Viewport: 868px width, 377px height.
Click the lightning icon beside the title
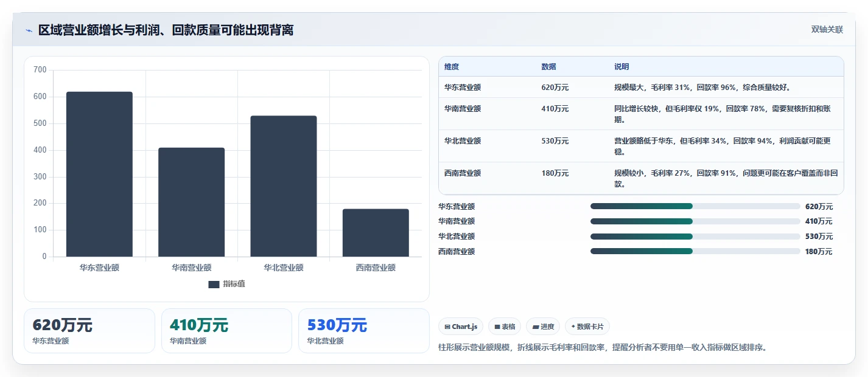(x=29, y=30)
